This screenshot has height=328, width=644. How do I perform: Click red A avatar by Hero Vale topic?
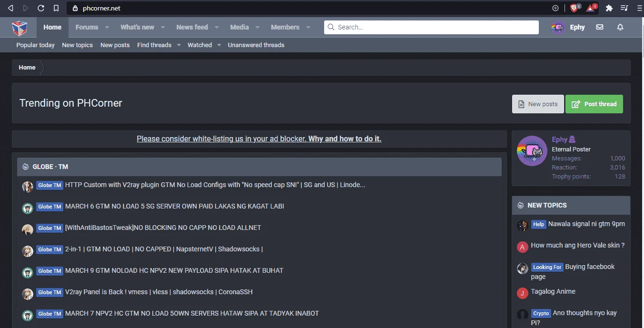(523, 247)
